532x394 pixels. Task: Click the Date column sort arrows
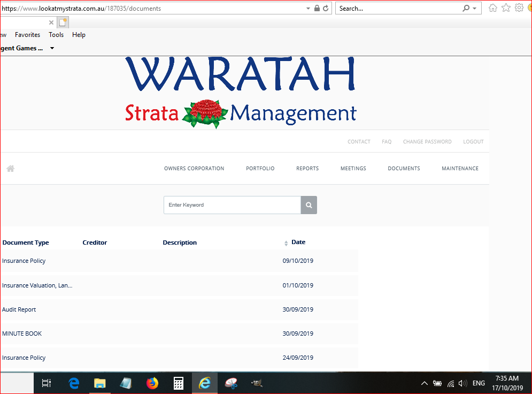(x=286, y=243)
